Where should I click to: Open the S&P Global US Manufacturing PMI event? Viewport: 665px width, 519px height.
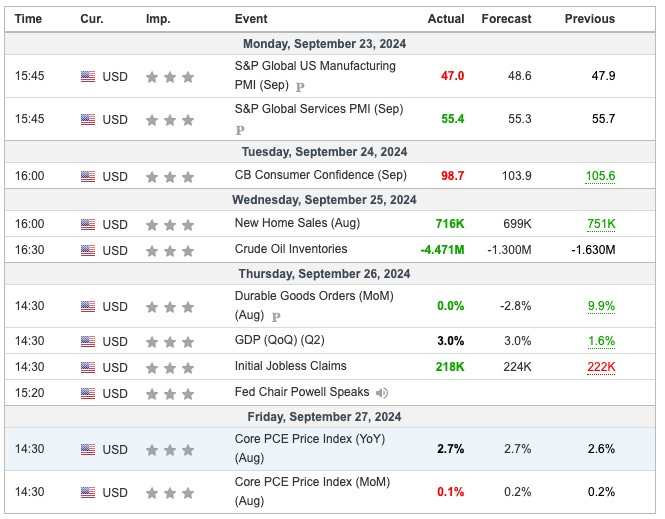tap(315, 75)
